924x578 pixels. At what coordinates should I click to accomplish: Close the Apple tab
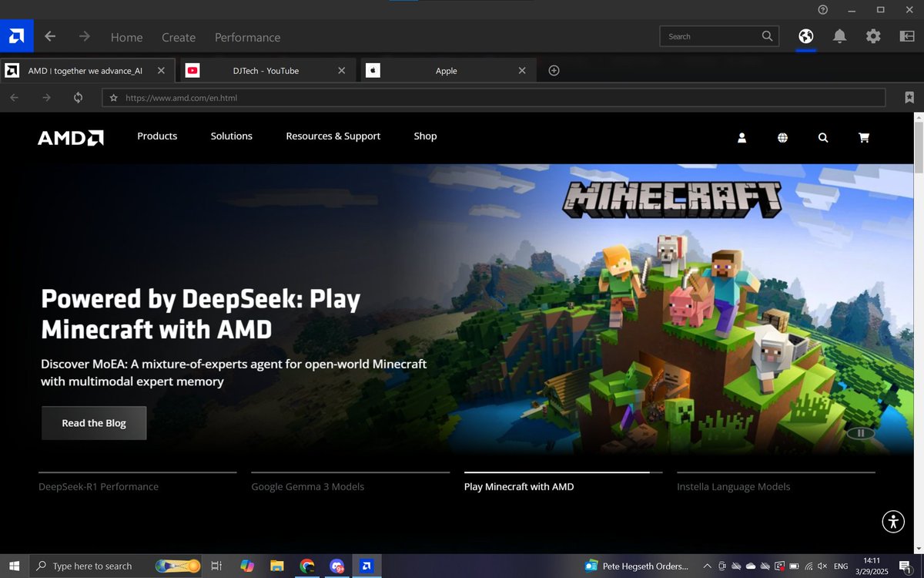pos(522,70)
